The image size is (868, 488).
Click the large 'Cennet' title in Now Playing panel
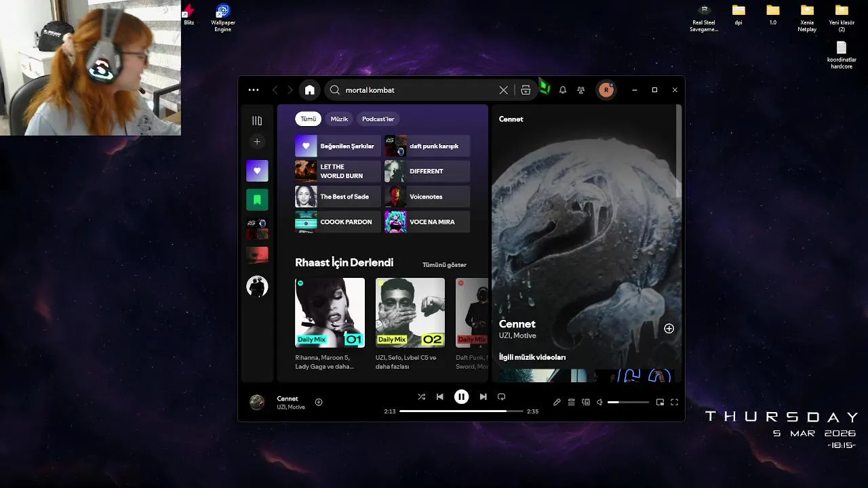[517, 324]
